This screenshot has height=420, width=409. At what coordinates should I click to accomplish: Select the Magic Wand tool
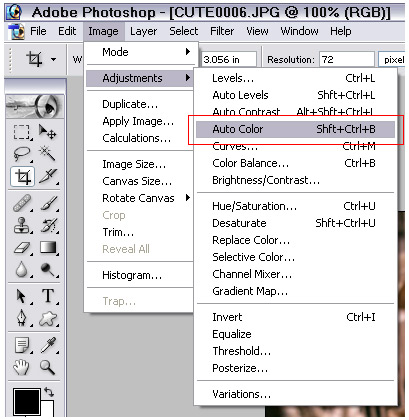tap(47, 154)
